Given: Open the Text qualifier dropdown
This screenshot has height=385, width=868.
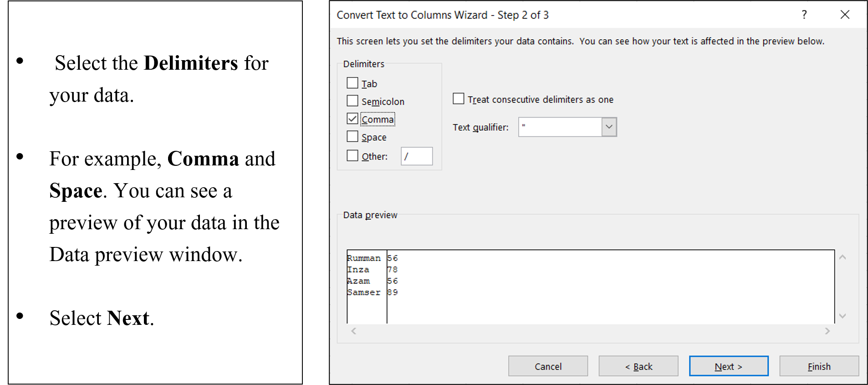Looking at the screenshot, I should pos(609,127).
